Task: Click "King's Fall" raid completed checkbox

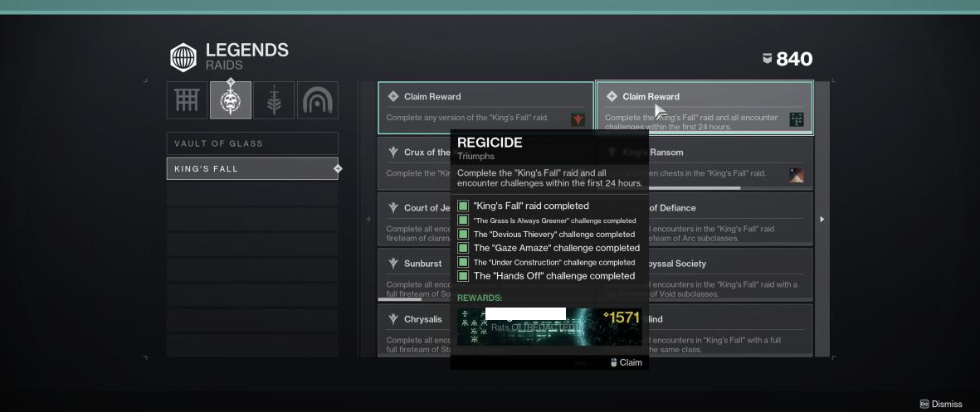Action: [463, 206]
